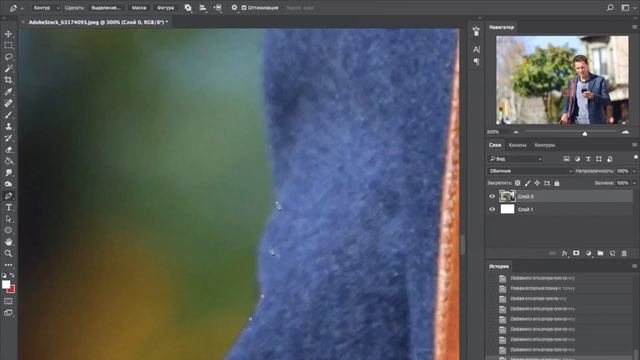This screenshot has height=360, width=640.
Task: Open layer fill slider arrow
Action: tap(634, 183)
